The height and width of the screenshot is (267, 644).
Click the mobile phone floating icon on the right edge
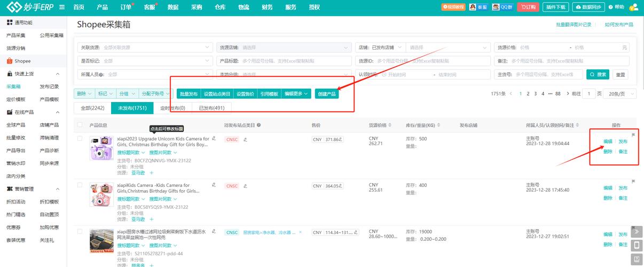(x=637, y=246)
